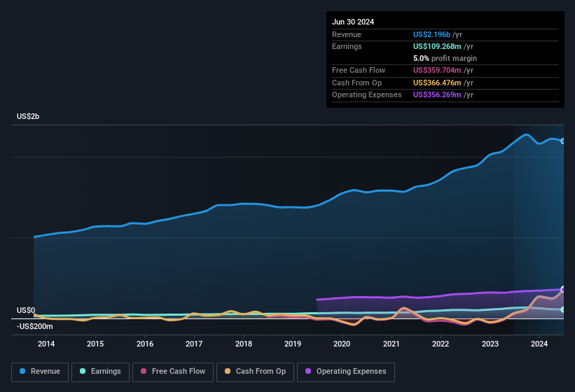Viewport: 575px width, 392px height.
Task: Click the 5.0% profit margin text
Action: click(x=445, y=58)
